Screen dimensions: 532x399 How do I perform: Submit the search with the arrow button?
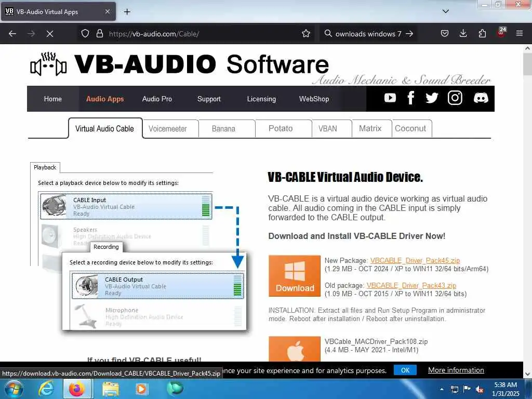click(x=409, y=34)
